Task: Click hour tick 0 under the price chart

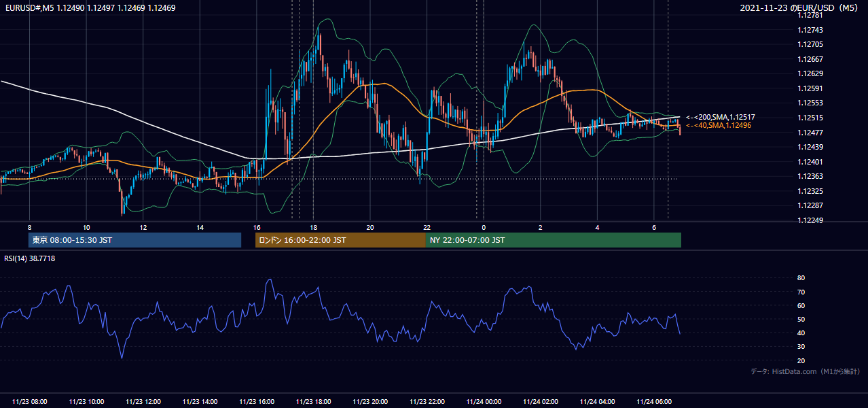Action: tap(484, 226)
